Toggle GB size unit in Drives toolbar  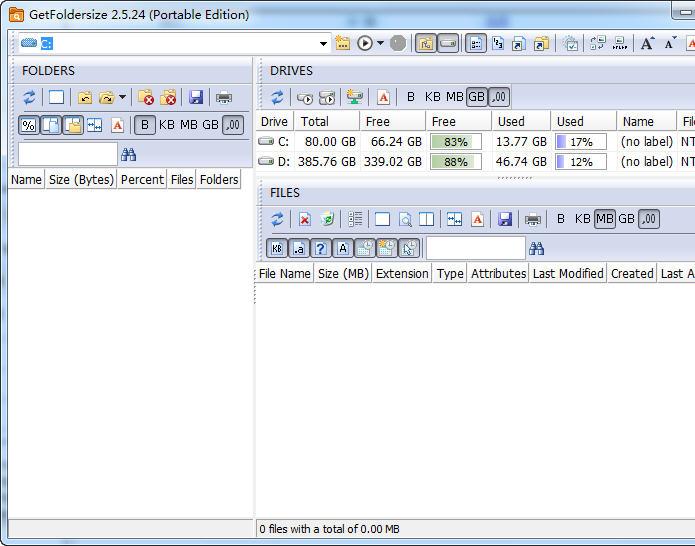pyautogui.click(x=476, y=97)
